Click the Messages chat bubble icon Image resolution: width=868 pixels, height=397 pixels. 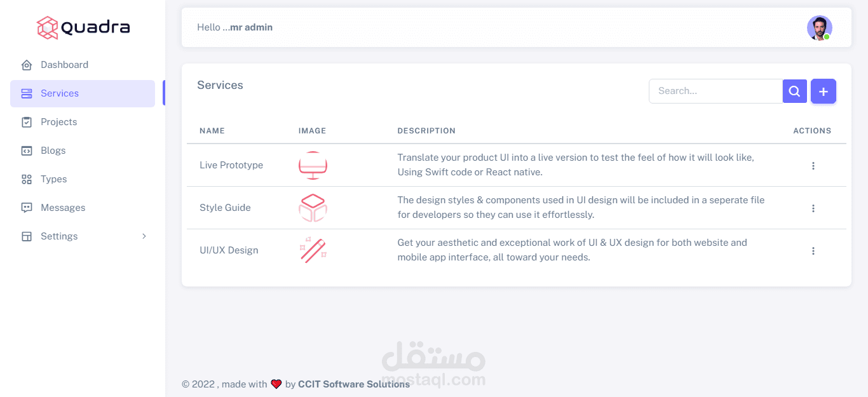[x=27, y=208]
